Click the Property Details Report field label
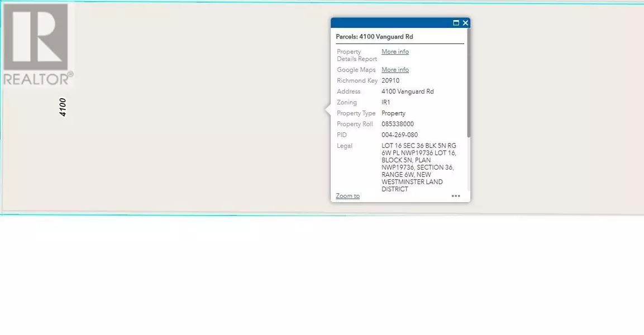 pyautogui.click(x=356, y=55)
